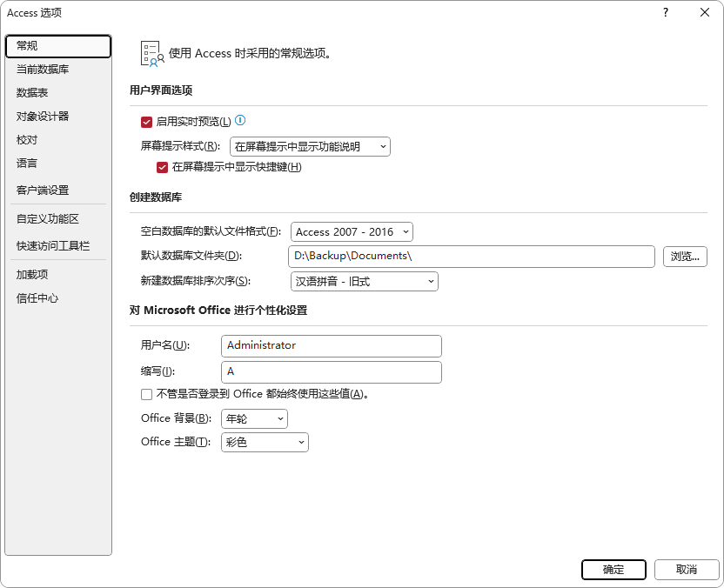Confirm with the 确定 button
This screenshot has width=724, height=588.
click(613, 570)
